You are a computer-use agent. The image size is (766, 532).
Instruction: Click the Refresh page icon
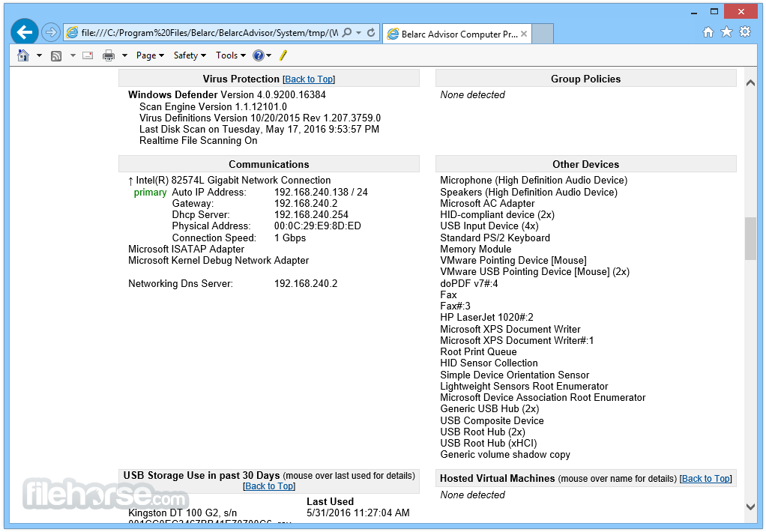point(371,33)
